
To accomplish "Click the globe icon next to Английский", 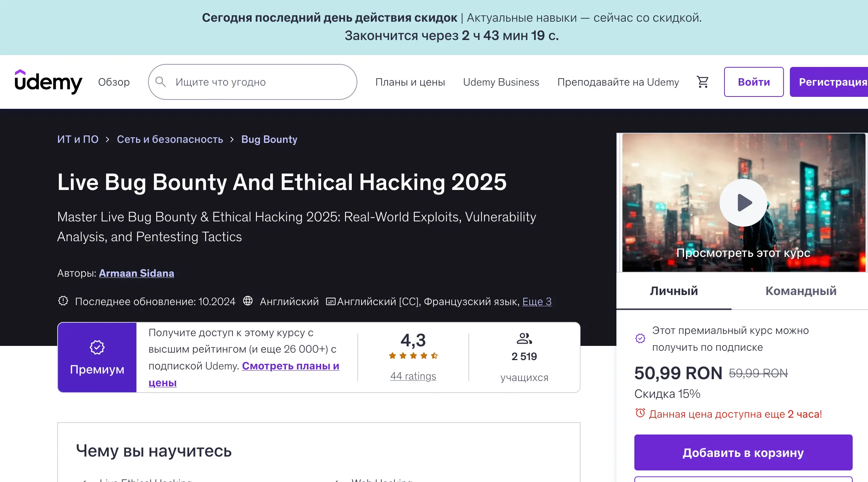I will [248, 301].
